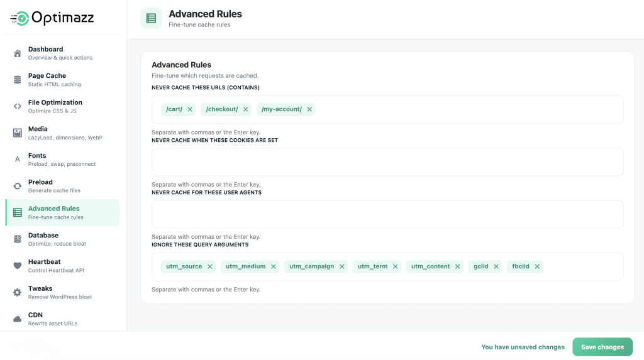Viewport: 644px width, 360px height.
Task: Click 'You have unsaved changes' text
Action: [x=523, y=347]
